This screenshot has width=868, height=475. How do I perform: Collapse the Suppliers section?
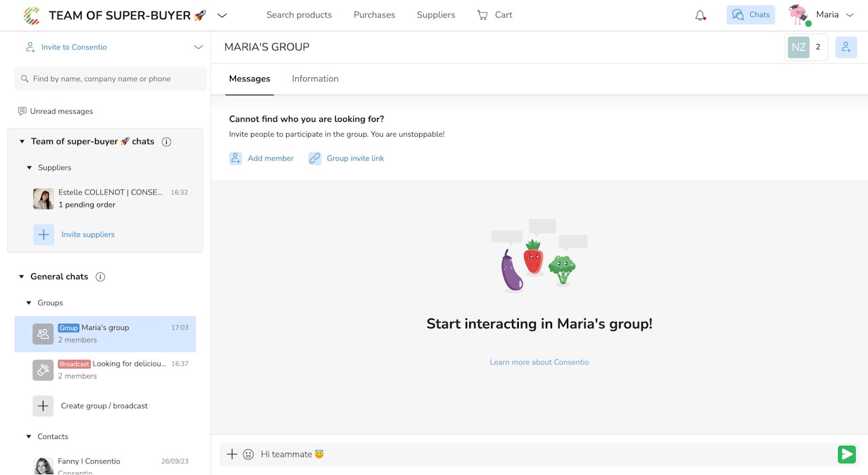point(29,168)
